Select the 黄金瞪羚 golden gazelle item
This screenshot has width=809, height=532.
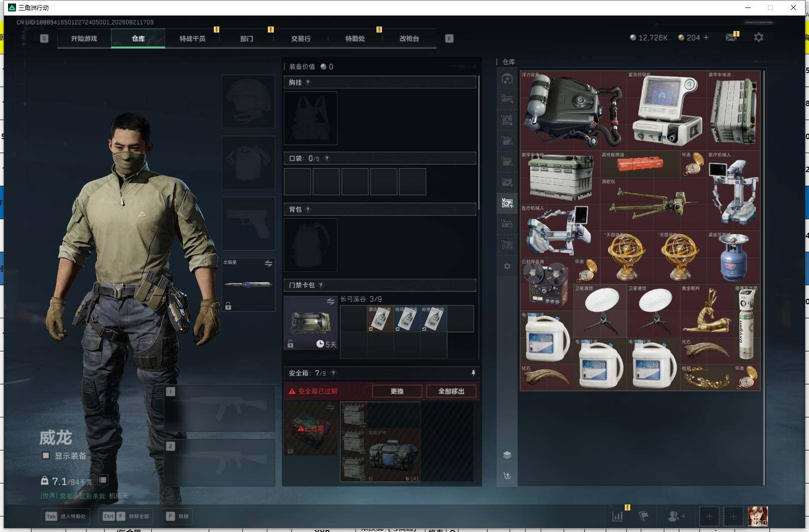coord(707,310)
